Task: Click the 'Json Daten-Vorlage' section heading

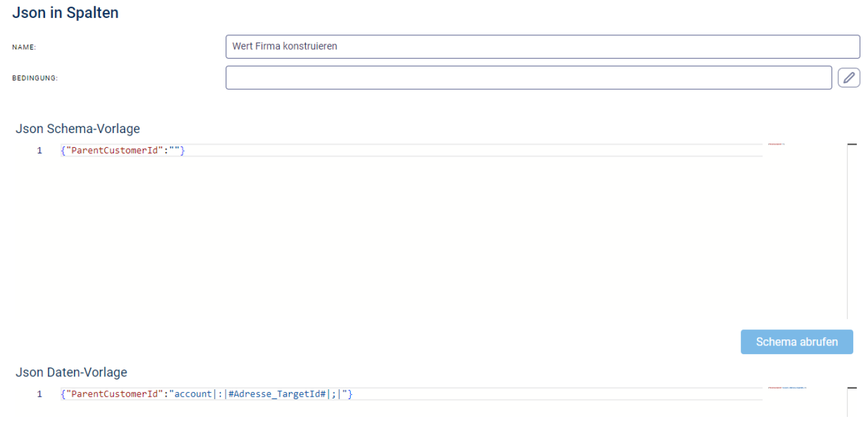Action: click(x=72, y=373)
